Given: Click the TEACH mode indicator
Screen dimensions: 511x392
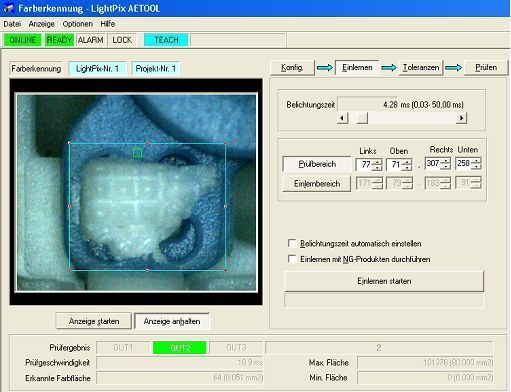Looking at the screenshot, I should pos(166,40).
